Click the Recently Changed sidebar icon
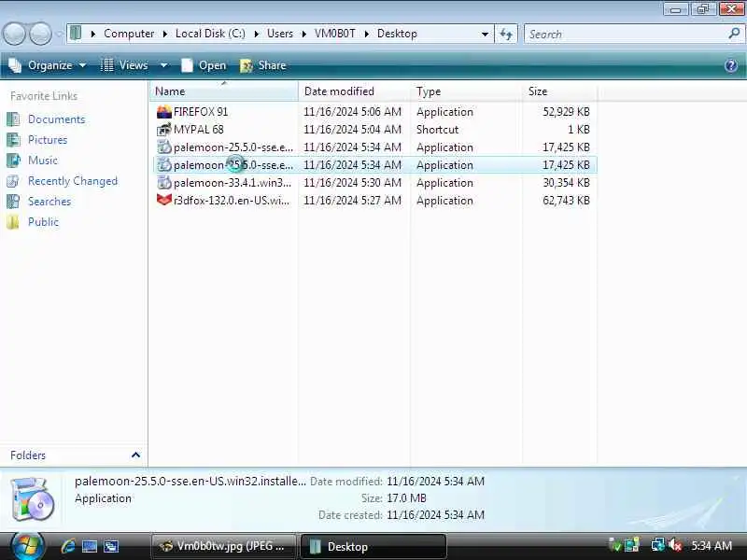Viewport: 747px width, 560px height. (13, 181)
